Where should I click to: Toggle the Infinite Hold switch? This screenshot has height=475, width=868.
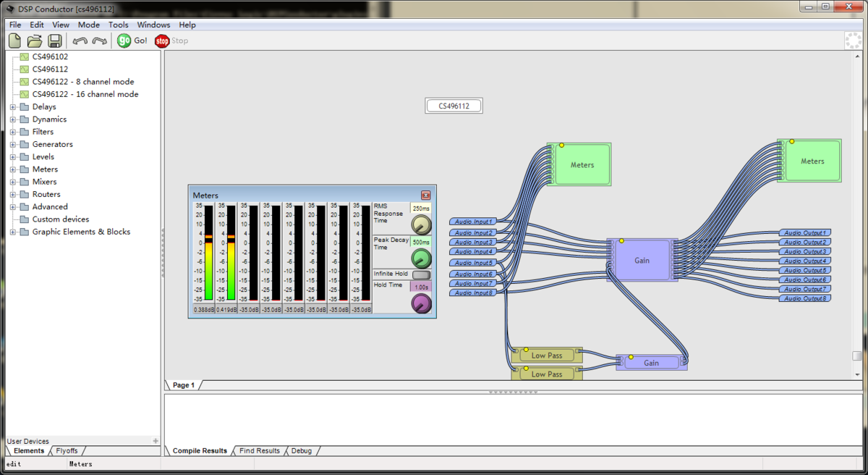tap(421, 274)
